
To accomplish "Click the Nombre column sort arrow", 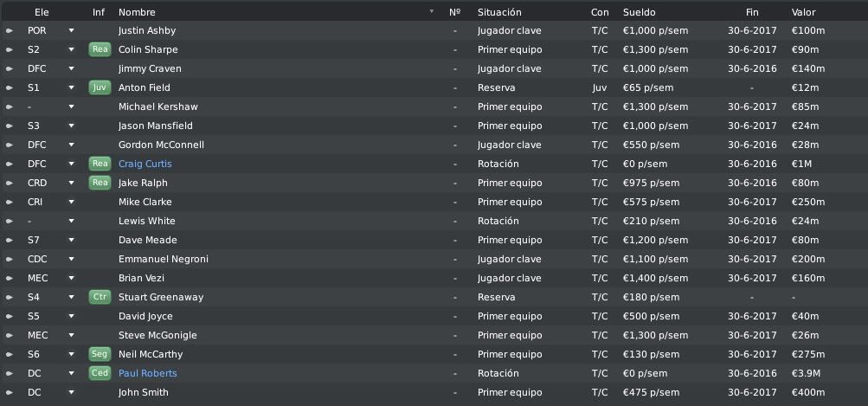I will 432,11.
